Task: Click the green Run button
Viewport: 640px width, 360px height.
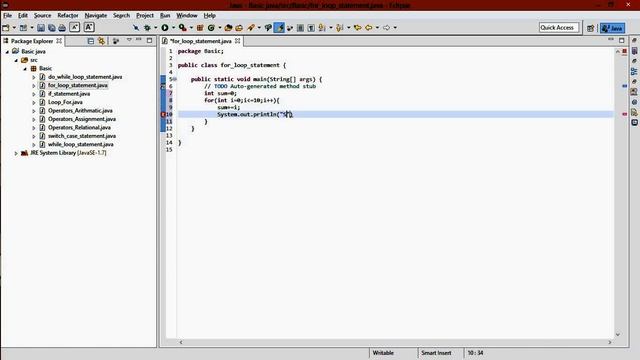Action: (165, 28)
